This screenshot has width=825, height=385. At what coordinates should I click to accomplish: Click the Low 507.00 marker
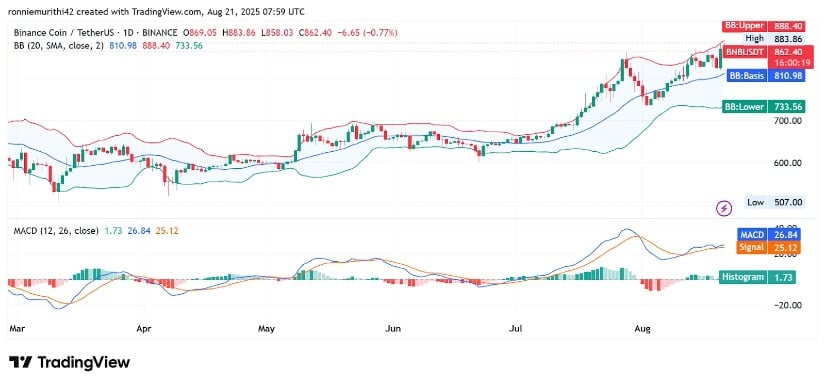point(774,202)
